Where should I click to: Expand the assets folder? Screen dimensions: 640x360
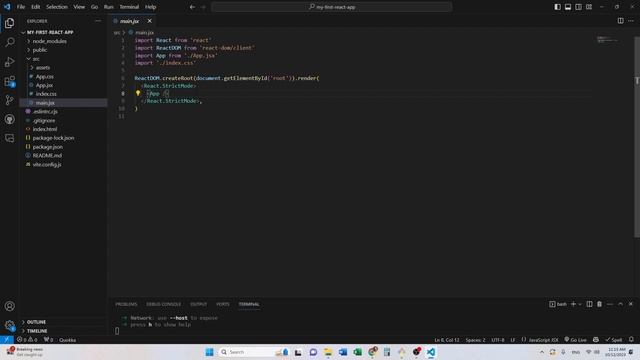pos(42,68)
